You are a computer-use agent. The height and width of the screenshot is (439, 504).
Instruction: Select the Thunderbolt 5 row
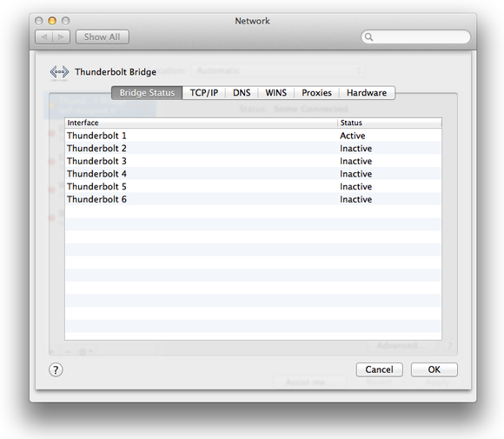pyautogui.click(x=253, y=187)
